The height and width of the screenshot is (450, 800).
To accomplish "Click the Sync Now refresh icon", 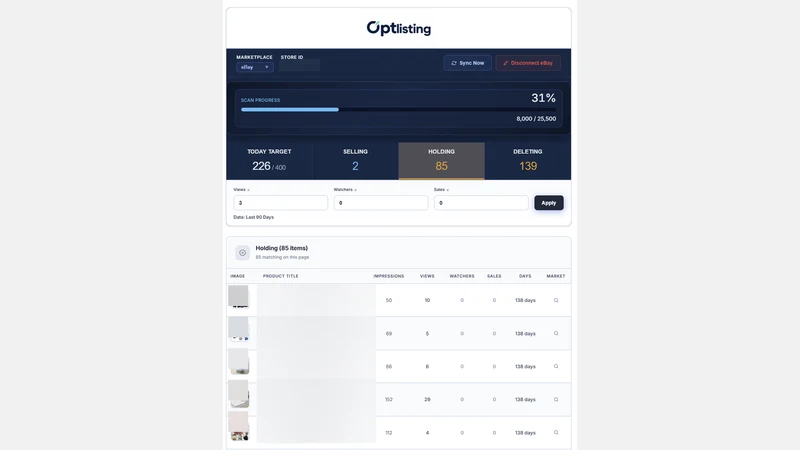I will pos(454,63).
